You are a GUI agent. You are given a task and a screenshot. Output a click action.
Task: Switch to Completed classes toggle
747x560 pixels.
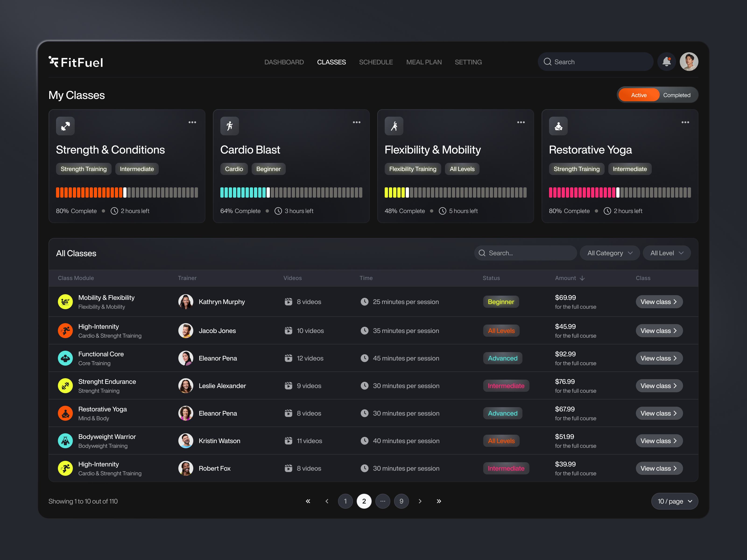tap(677, 95)
